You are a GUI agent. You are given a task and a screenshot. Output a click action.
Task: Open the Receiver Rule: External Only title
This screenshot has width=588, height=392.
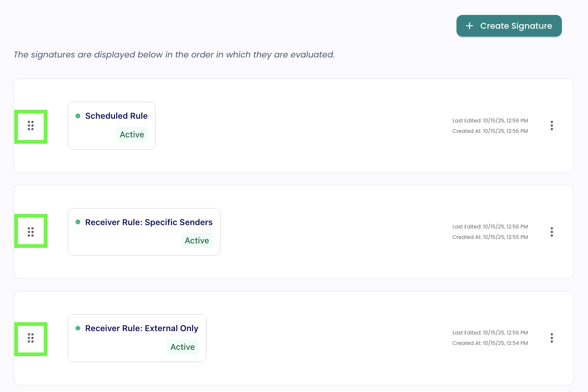[142, 328]
